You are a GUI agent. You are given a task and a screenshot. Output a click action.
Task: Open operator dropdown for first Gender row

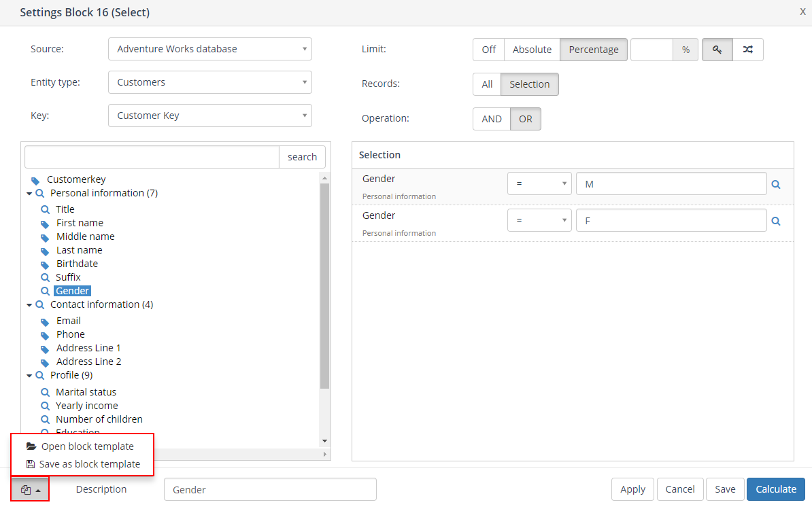click(539, 184)
